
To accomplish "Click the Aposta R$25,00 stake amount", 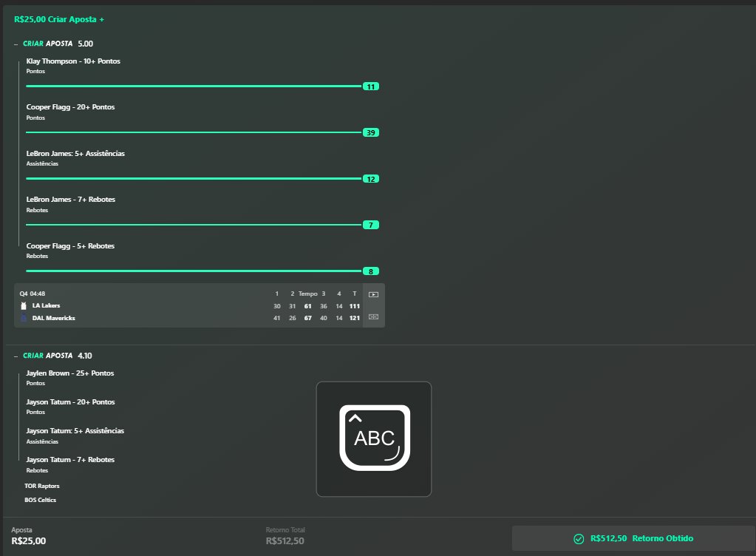I will pyautogui.click(x=28, y=541).
